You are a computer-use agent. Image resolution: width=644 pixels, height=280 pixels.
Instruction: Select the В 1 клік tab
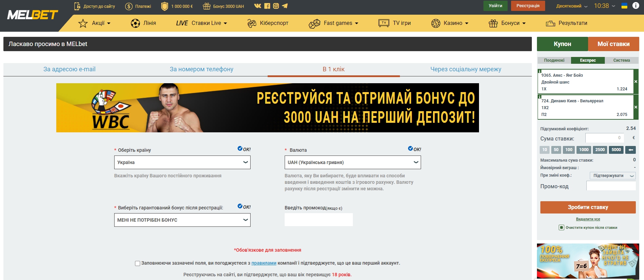(x=334, y=69)
